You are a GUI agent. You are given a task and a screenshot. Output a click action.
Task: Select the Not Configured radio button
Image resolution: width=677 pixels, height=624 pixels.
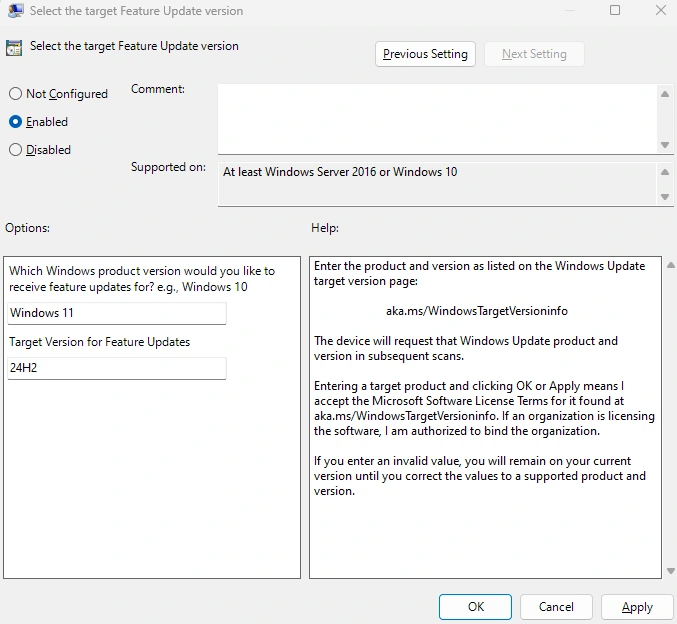click(15, 94)
